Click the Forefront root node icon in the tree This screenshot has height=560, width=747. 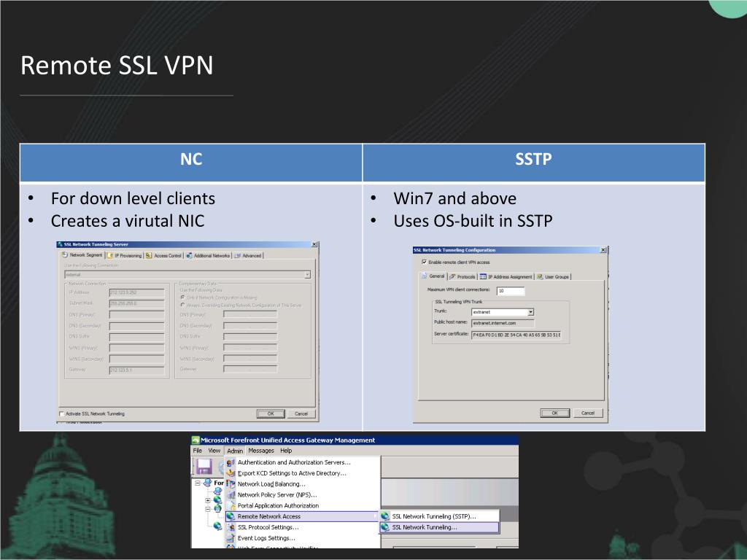[207, 483]
